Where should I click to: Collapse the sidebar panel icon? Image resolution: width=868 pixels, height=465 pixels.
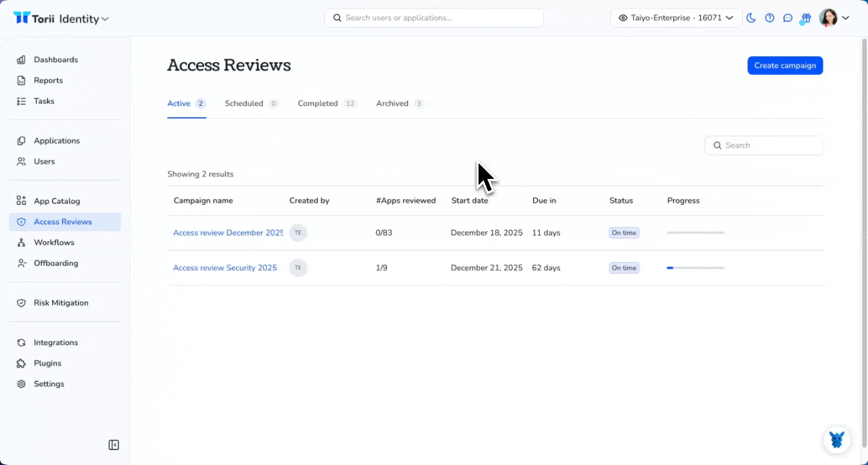[x=114, y=445]
